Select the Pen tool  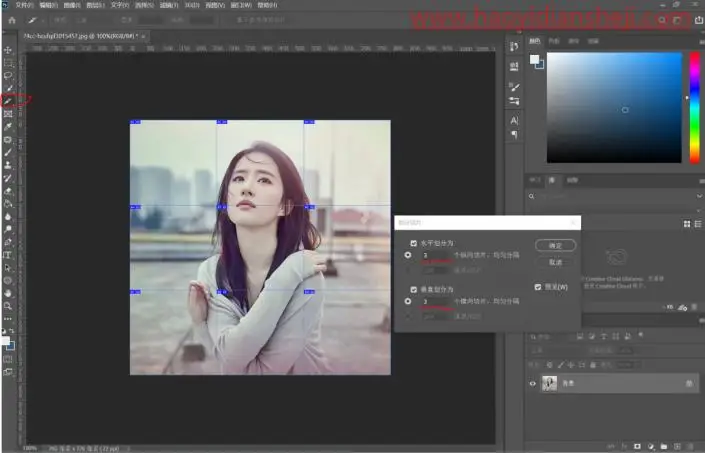(x=8, y=242)
